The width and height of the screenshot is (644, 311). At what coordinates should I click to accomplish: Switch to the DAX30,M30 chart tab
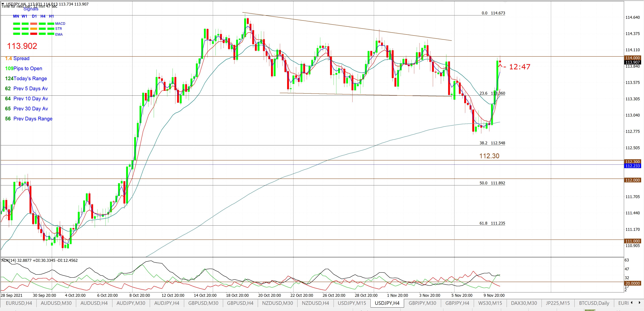tap(524, 303)
